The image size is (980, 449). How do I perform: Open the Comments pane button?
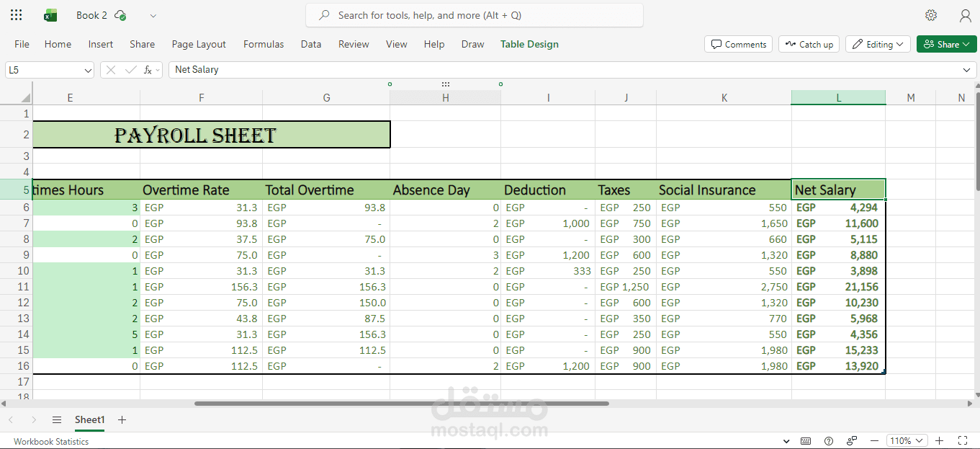(x=738, y=44)
